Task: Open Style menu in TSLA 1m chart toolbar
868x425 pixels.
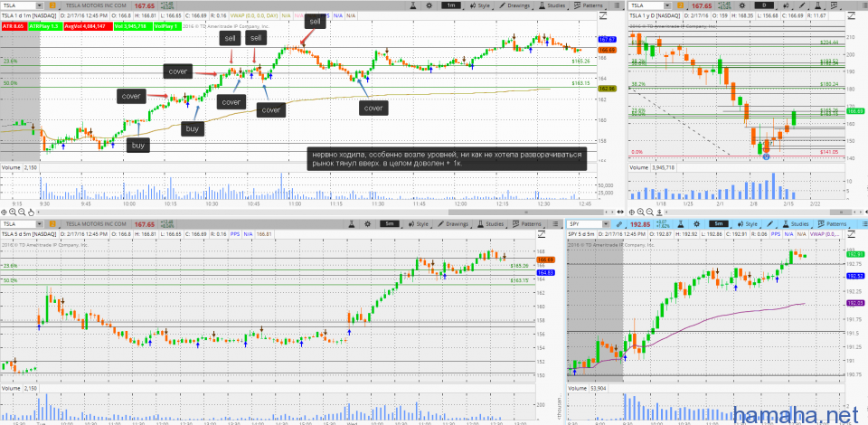Action: 479,5
